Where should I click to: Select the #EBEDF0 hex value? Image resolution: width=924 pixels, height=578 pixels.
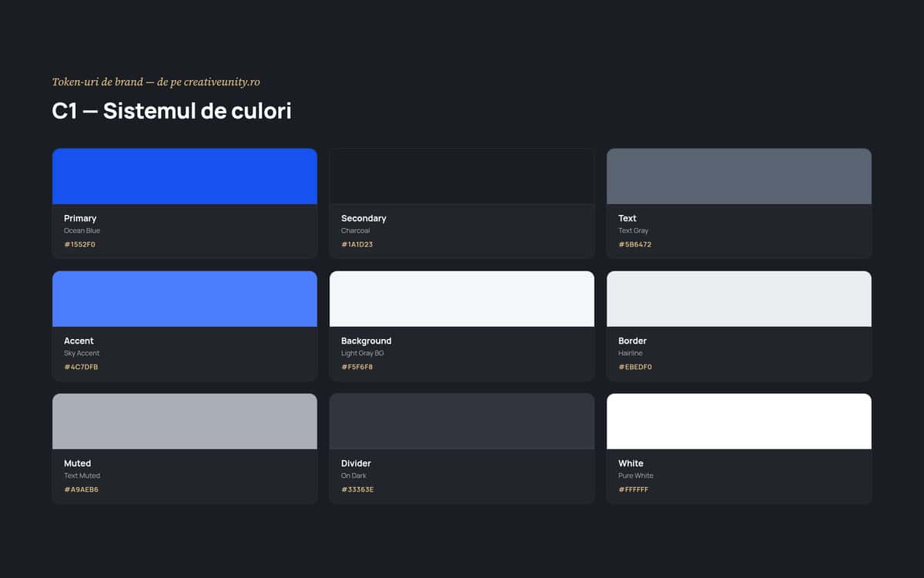click(635, 367)
